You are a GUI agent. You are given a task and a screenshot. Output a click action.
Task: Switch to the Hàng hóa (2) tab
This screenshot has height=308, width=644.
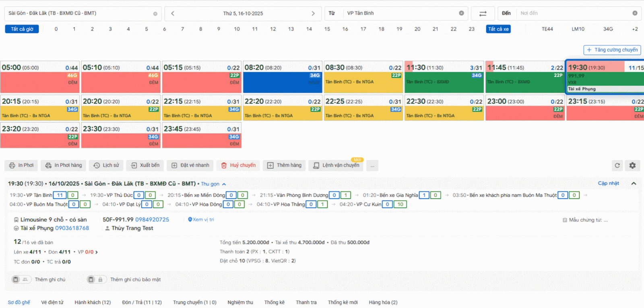383,302
